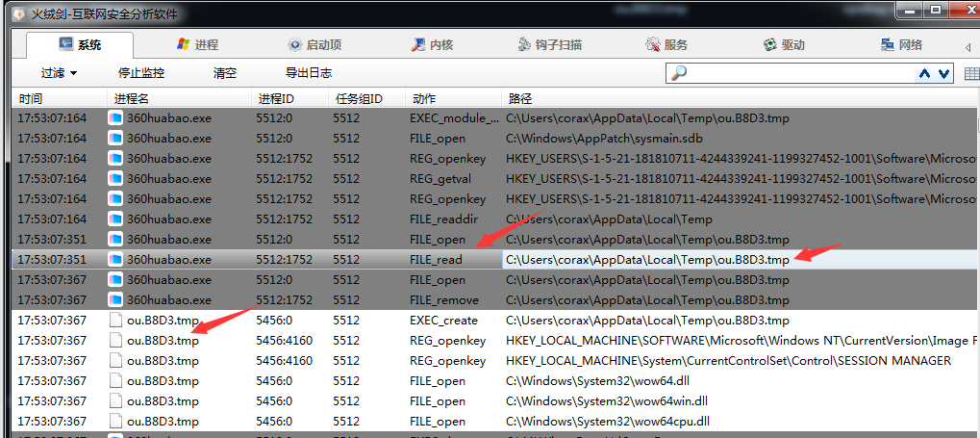The height and width of the screenshot is (438, 980).
Task: Jump to next search result arrow
Action: (943, 74)
